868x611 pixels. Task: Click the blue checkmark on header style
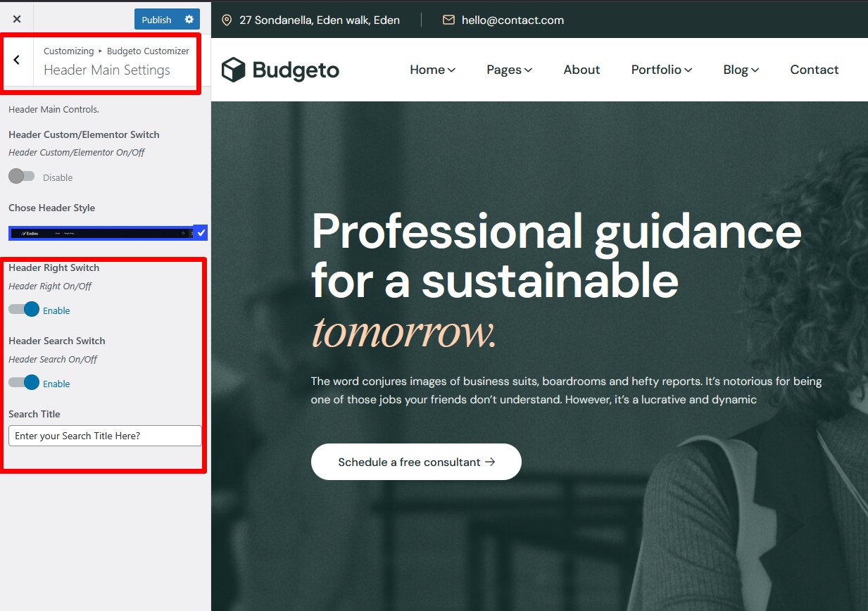coord(201,232)
